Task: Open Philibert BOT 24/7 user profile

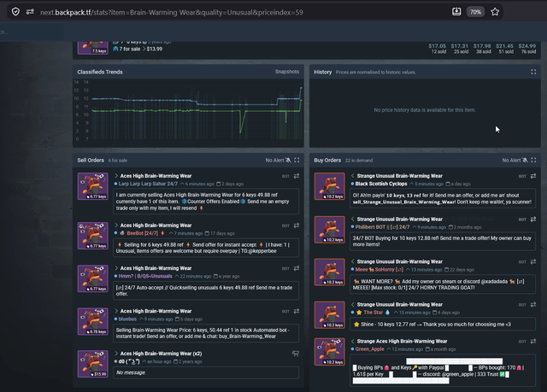Action: point(382,227)
